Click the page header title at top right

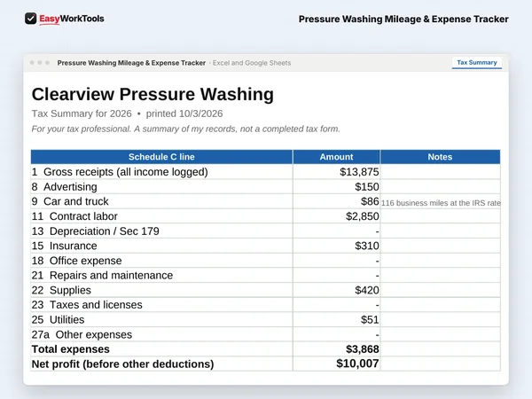pyautogui.click(x=403, y=20)
